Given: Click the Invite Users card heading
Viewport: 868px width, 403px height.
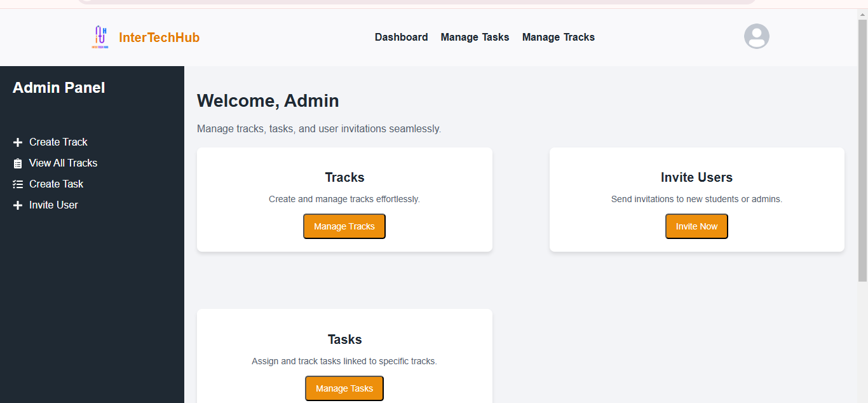Looking at the screenshot, I should point(696,177).
